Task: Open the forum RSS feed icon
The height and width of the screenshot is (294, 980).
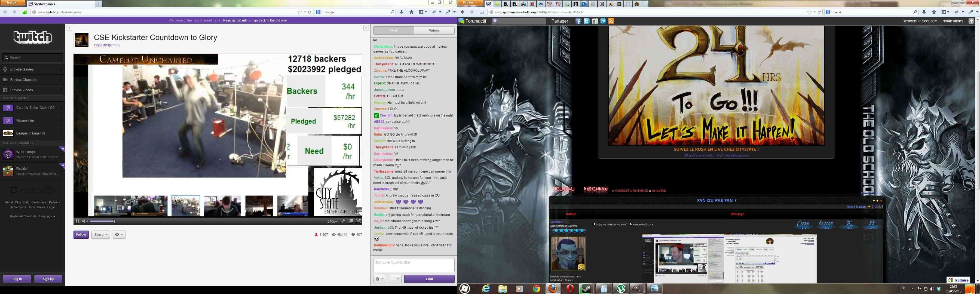Action: (x=611, y=21)
